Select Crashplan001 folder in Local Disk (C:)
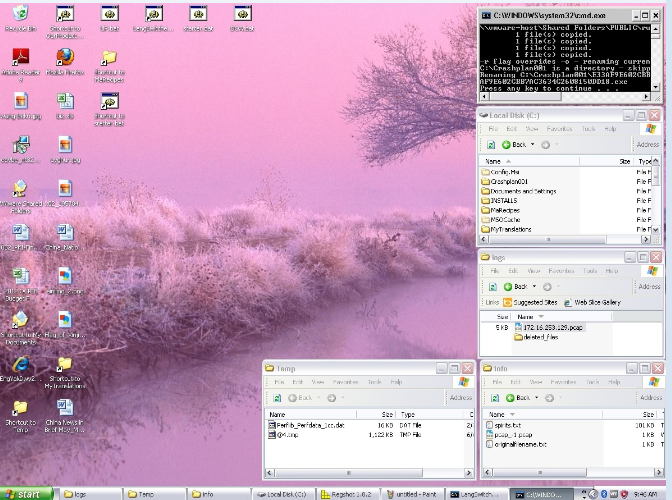Image resolution: width=672 pixels, height=500 pixels. pos(504,182)
